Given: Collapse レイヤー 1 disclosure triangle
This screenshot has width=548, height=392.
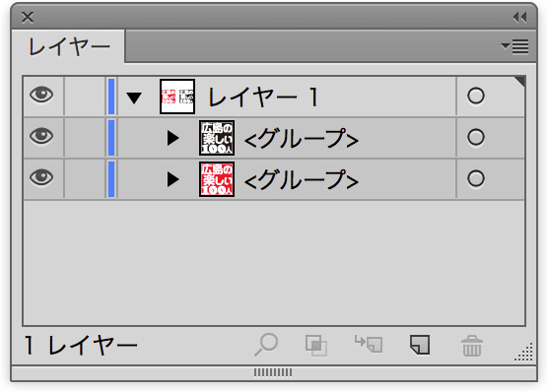Looking at the screenshot, I should coord(134,98).
